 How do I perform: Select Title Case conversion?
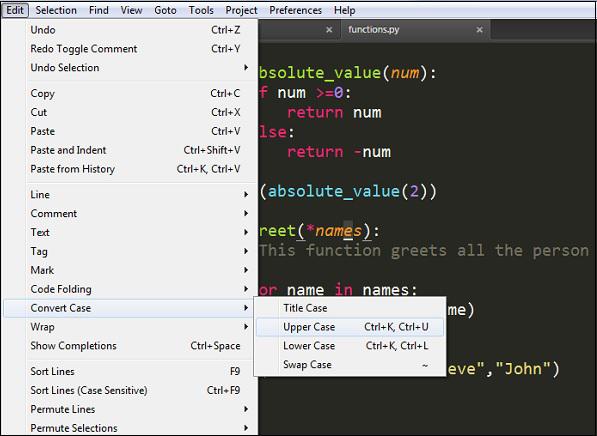350,308
